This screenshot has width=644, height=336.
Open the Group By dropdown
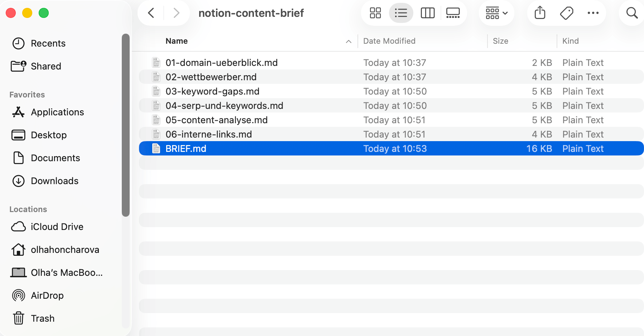pos(496,13)
